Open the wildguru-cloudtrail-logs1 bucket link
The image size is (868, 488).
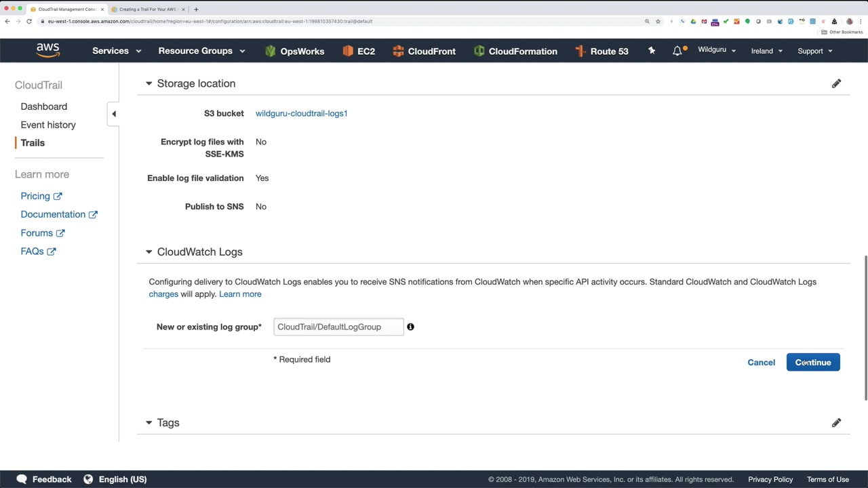[302, 113]
